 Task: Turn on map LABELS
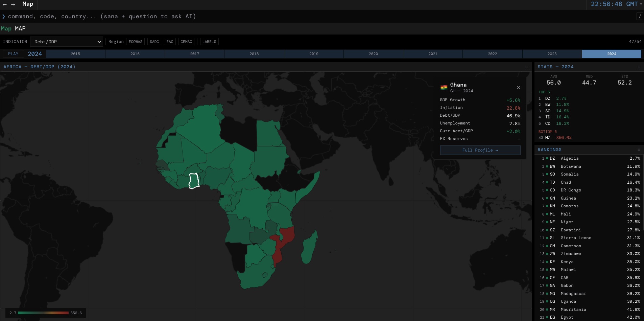point(209,41)
